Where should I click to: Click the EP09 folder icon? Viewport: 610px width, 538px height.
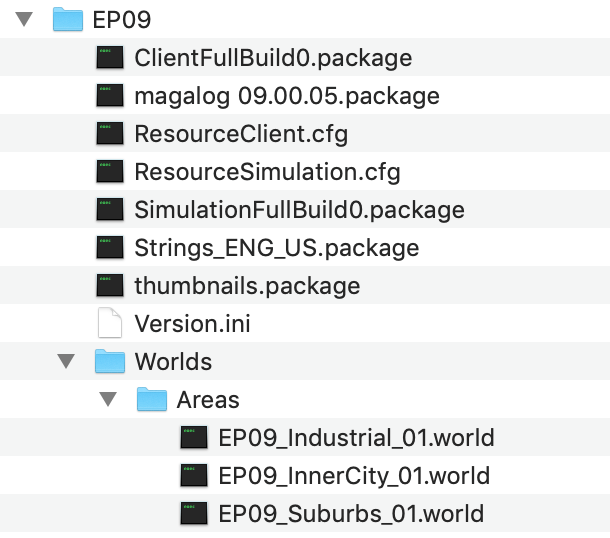[66, 19]
